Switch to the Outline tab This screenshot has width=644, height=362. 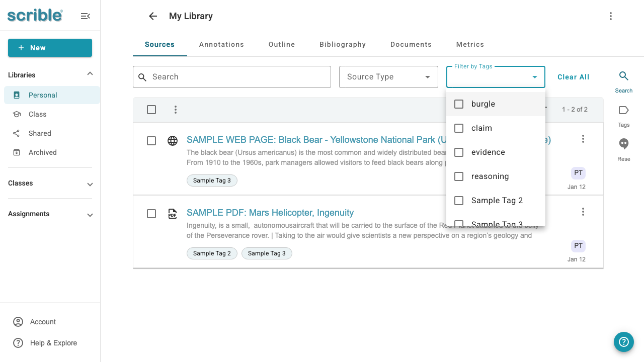click(x=282, y=44)
